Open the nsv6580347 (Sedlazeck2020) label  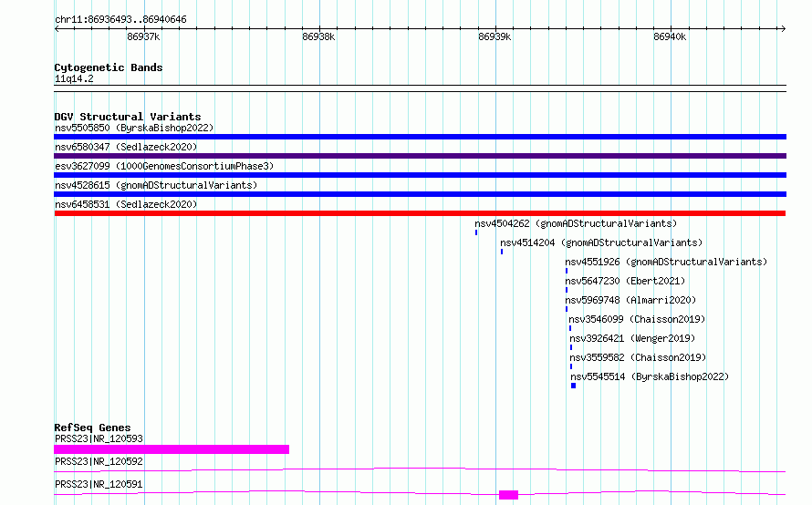126,147
